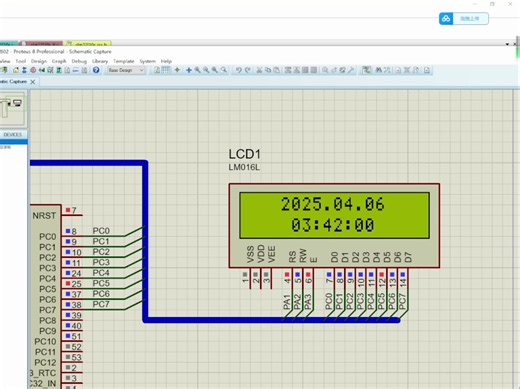The height and width of the screenshot is (389, 520).
Task: Toggle the false origin tool
Action: [x=177, y=70]
